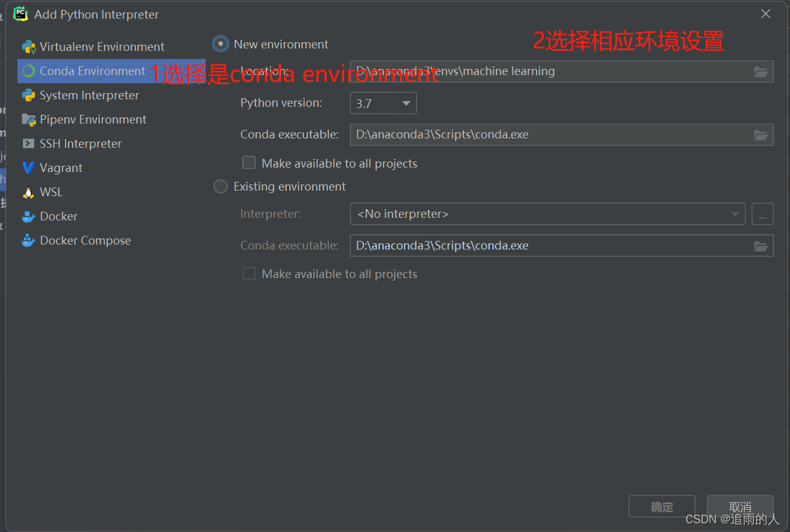The image size is (790, 532).
Task: Click the Add Python Interpreter title text
Action: click(97, 14)
